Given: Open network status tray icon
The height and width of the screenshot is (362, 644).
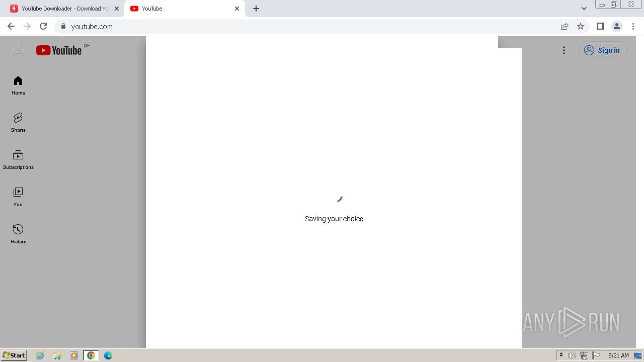Looking at the screenshot, I should click(584, 355).
